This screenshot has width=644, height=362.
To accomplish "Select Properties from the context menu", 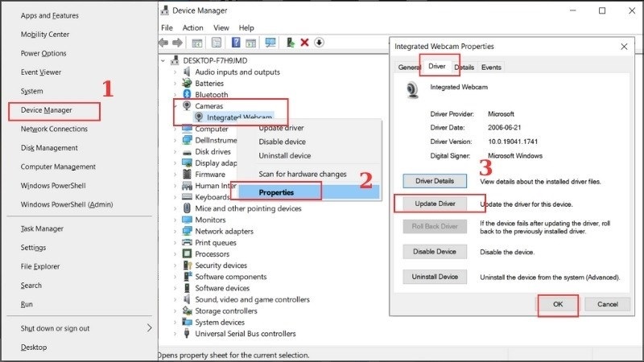I will point(276,192).
